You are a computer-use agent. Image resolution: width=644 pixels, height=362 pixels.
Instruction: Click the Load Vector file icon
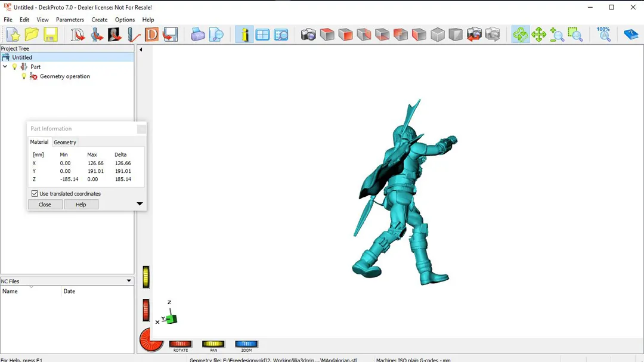coord(77,35)
